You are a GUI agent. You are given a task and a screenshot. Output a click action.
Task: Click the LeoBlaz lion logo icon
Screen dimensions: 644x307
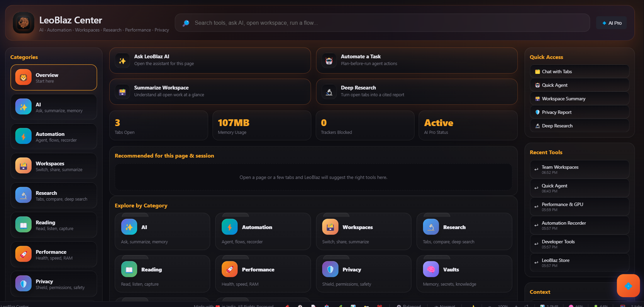click(x=23, y=22)
